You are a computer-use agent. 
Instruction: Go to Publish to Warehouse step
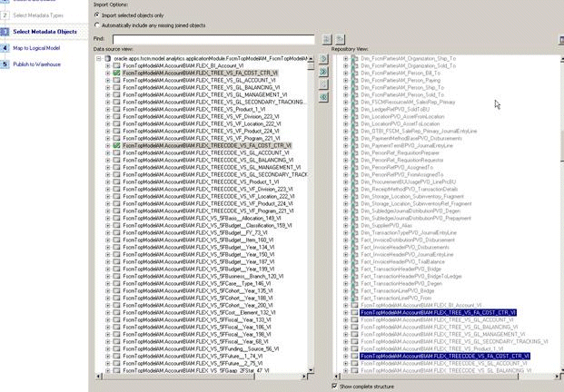tap(37, 64)
